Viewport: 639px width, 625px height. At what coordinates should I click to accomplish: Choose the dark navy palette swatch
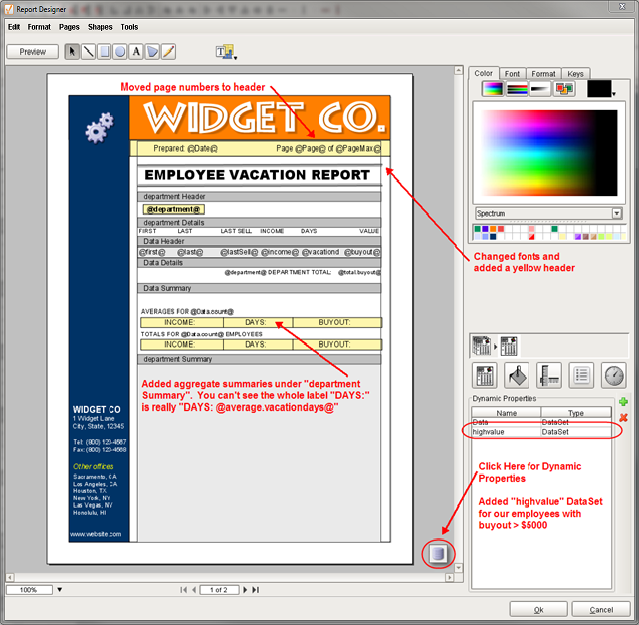tap(493, 236)
